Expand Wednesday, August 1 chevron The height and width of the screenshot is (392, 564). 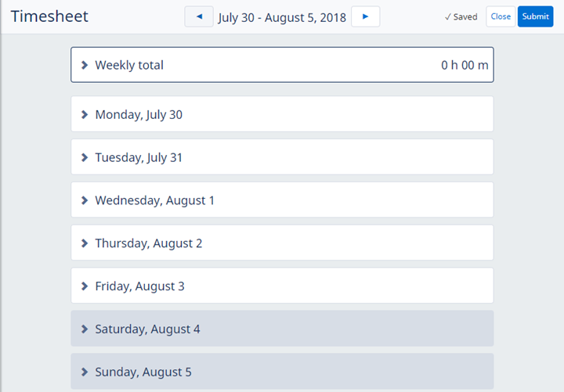point(85,200)
